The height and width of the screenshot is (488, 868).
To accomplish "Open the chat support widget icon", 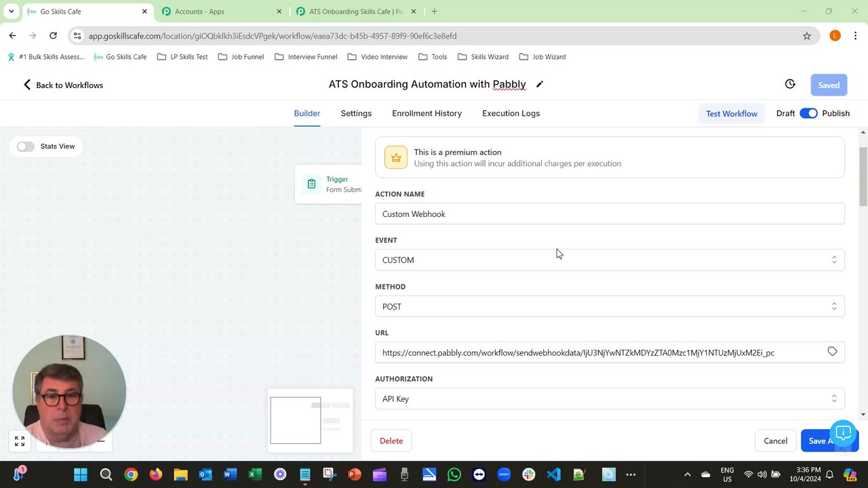I will pyautogui.click(x=843, y=432).
